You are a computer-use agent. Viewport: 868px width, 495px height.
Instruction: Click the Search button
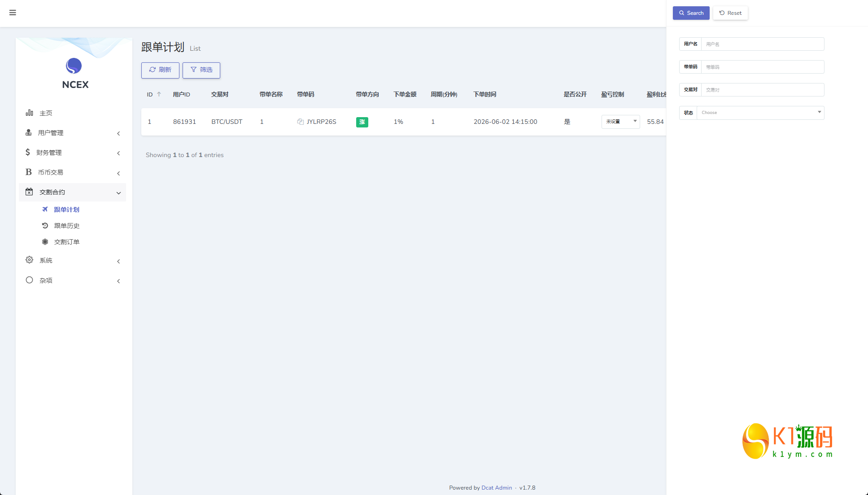point(691,13)
